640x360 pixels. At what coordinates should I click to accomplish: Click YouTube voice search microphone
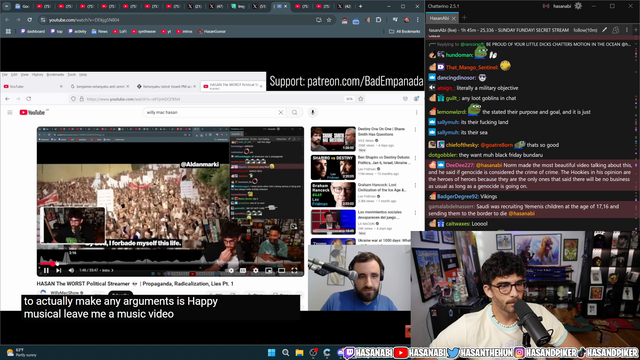pos(313,112)
